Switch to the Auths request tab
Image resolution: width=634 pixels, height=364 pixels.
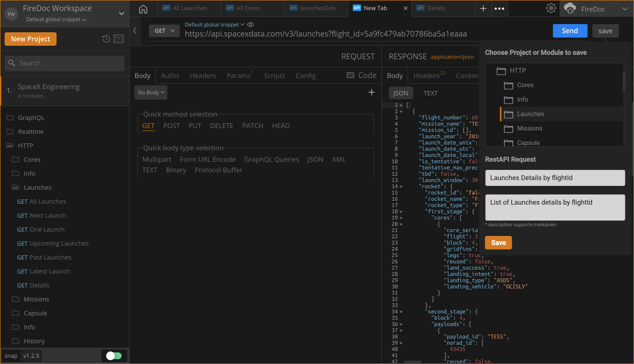point(170,76)
